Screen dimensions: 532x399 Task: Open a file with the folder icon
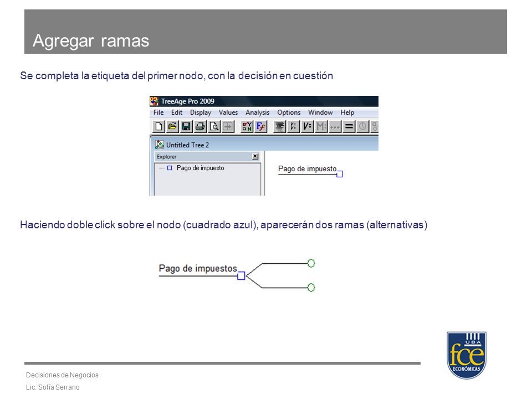pyautogui.click(x=172, y=126)
